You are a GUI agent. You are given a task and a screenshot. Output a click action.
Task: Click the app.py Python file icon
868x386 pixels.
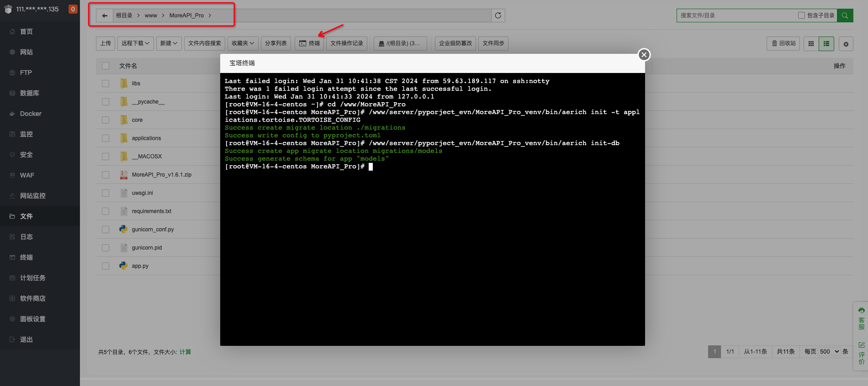(x=123, y=266)
